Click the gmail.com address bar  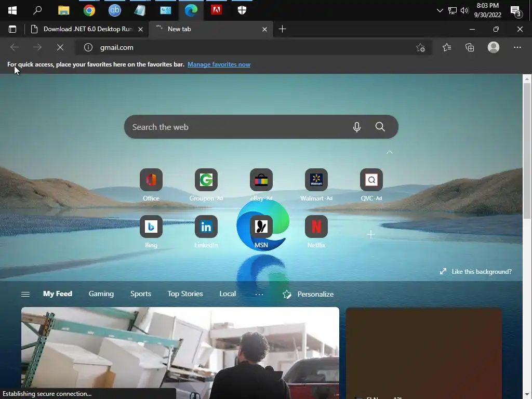coord(255,47)
